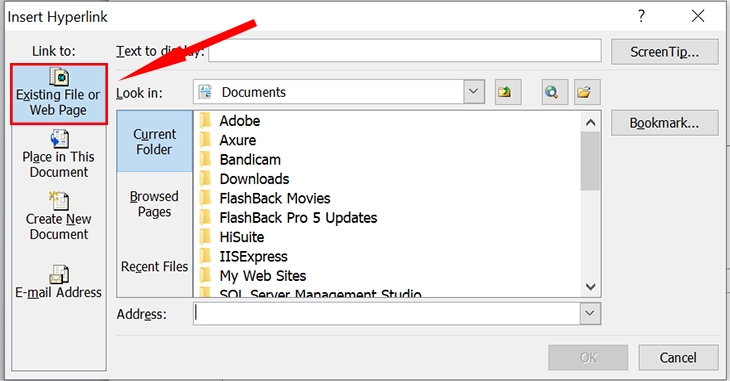730x381 pixels.
Task: Click the file list scroll up arrow
Action: click(x=590, y=122)
